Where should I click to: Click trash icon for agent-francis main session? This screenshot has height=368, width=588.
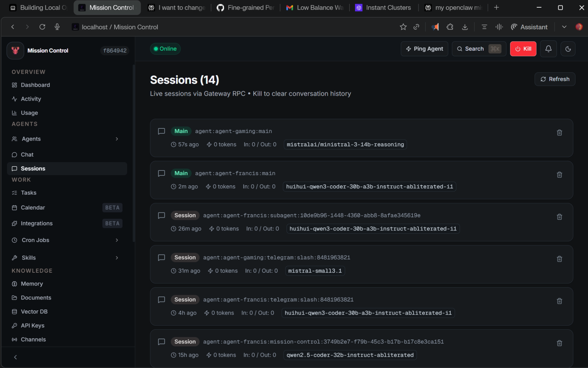coord(559,174)
